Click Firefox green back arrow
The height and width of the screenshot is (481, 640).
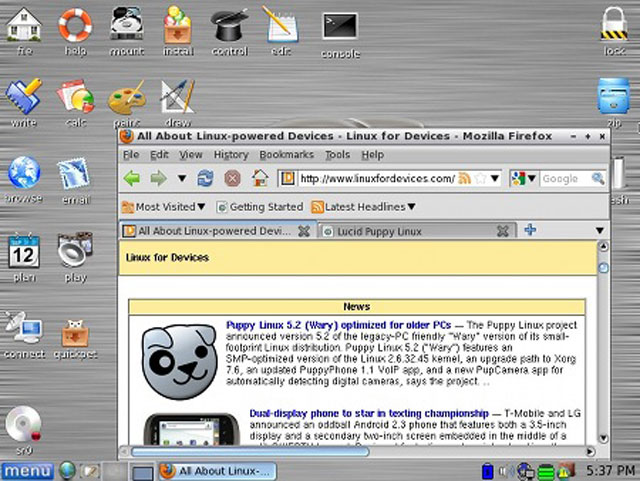click(132, 178)
